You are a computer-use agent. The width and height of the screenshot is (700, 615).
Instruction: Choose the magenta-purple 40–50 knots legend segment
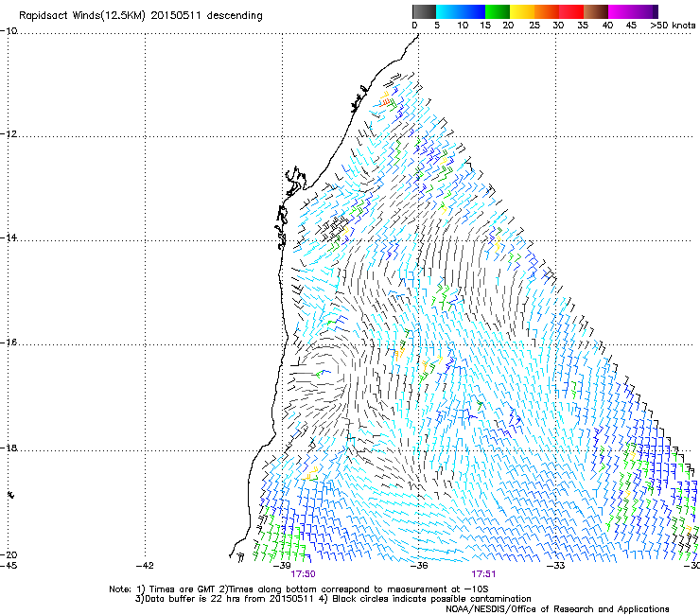click(x=633, y=11)
